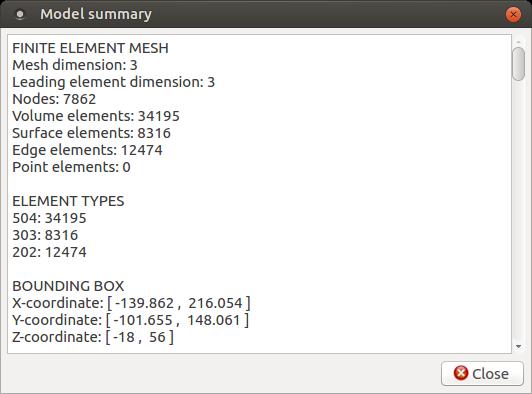532x394 pixels.
Task: Click the vertical scrollbar thumb
Action: 518,64
